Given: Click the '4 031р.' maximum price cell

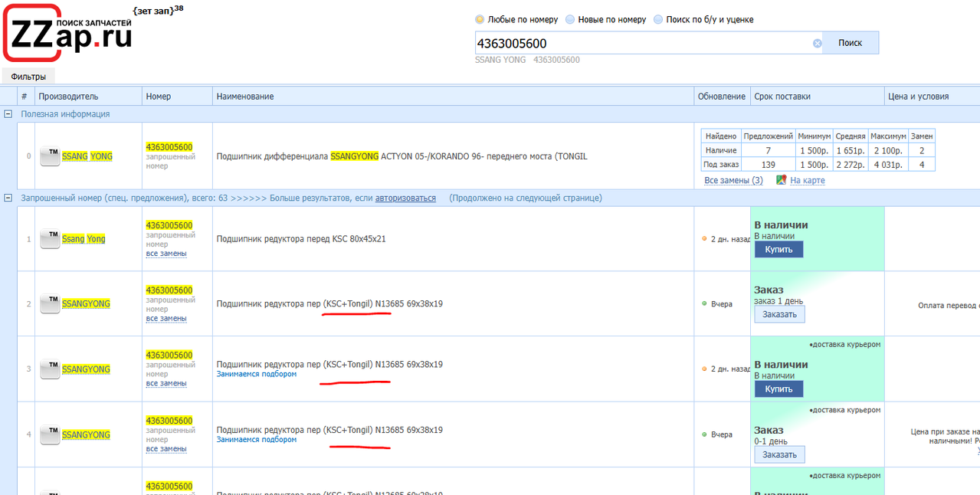Looking at the screenshot, I should (x=887, y=164).
